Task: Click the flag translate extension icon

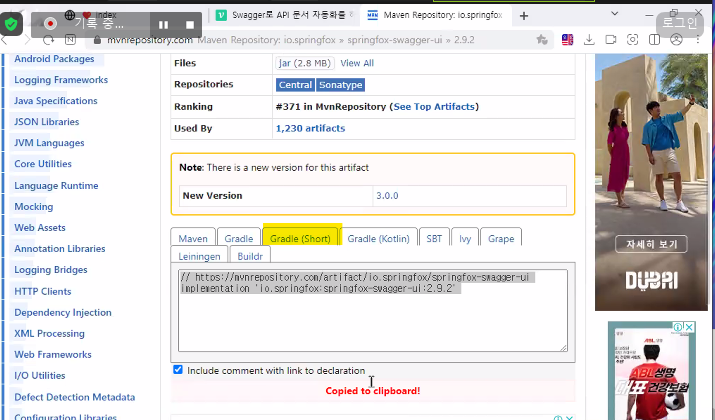Action: (x=567, y=40)
